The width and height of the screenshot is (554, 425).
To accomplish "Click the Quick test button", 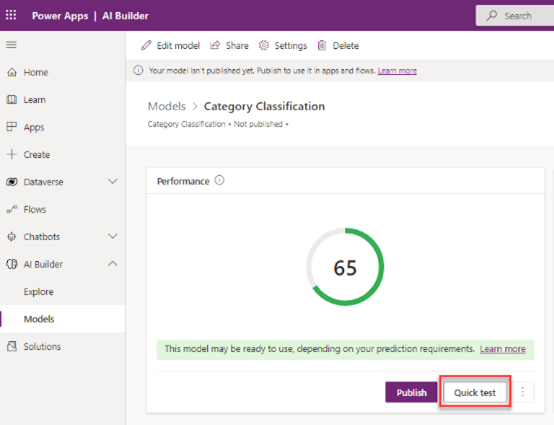I will click(475, 392).
